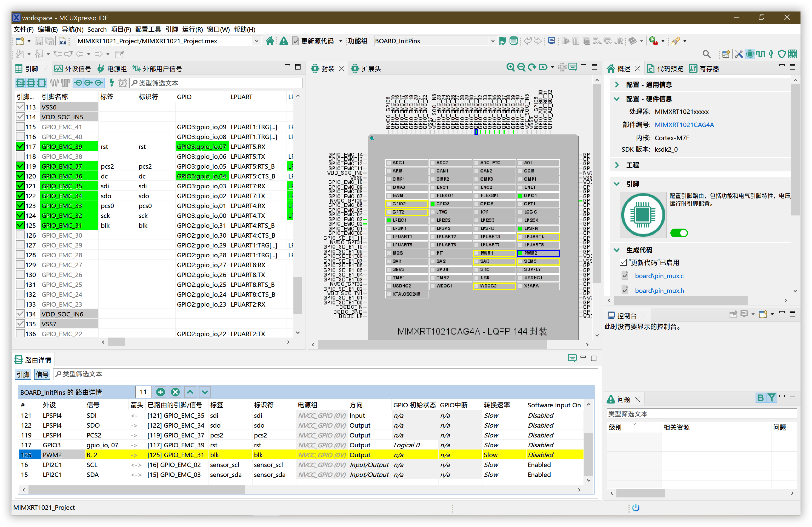812x527 pixels.
Task: Toggle the pins tool enable switch
Action: pyautogui.click(x=679, y=233)
